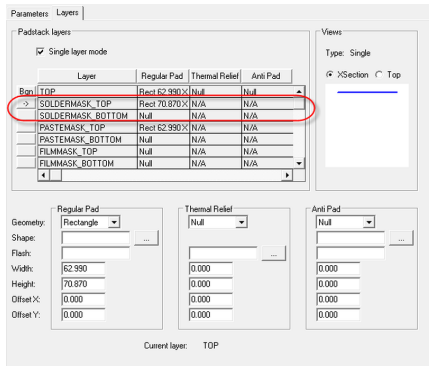
Task: Click Rect 70.870 cell of SOLDERMASK_TOP
Action: [x=163, y=104]
